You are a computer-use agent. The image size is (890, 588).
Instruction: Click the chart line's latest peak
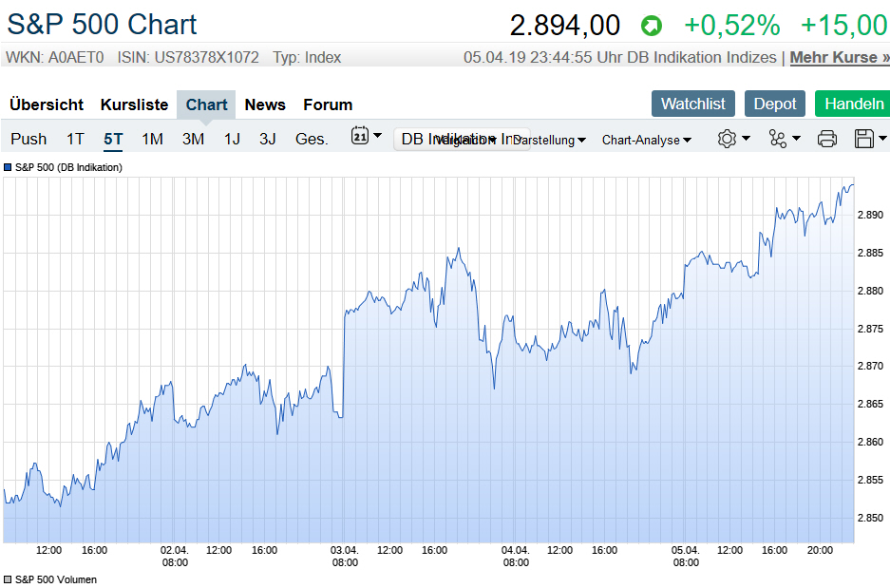851,185
